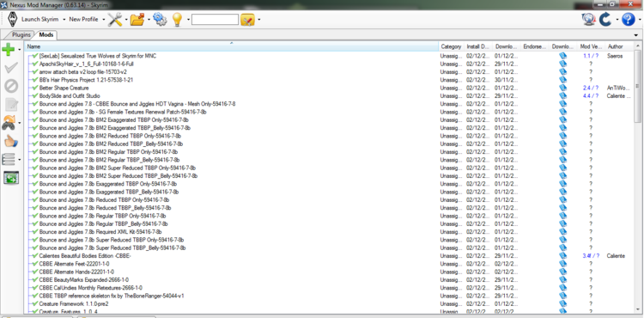The width and height of the screenshot is (644, 318).
Task: Open the blue question mark help icon
Action: click(629, 19)
